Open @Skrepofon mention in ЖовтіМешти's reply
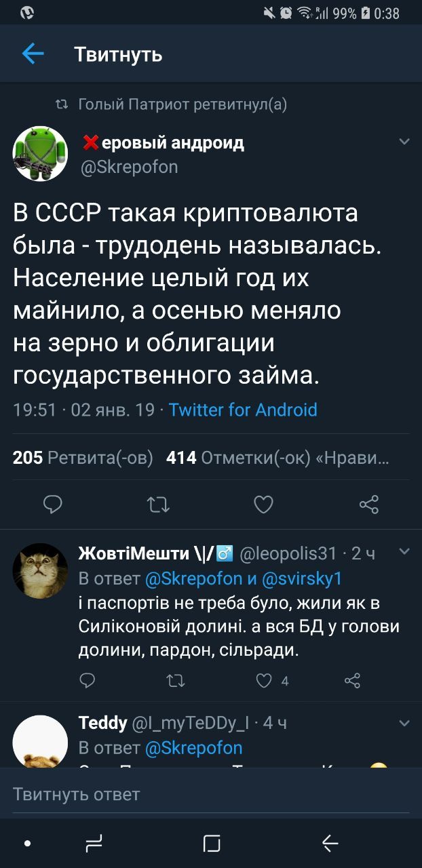Image resolution: width=422 pixels, height=868 pixels. click(193, 578)
